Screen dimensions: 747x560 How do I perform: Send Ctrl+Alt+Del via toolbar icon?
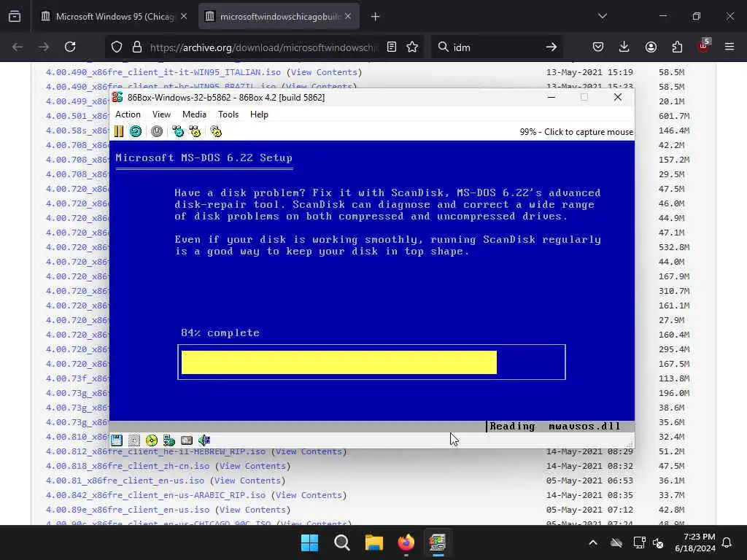(178, 131)
